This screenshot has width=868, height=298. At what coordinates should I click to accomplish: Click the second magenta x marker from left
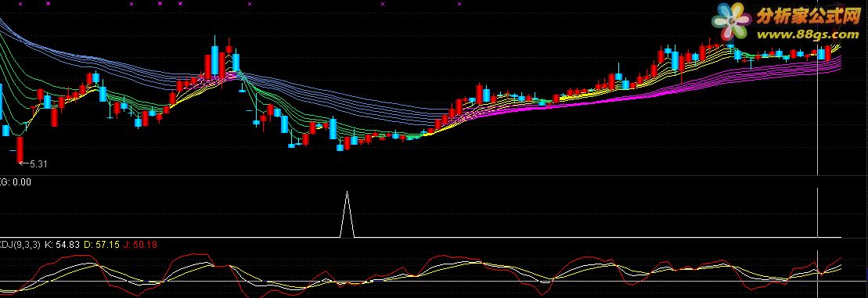click(x=49, y=4)
